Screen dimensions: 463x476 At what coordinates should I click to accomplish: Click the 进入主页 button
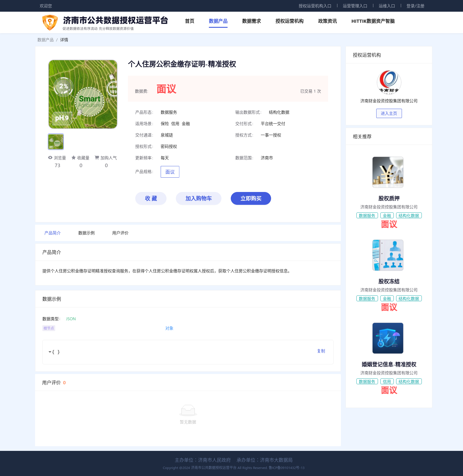pyautogui.click(x=389, y=113)
